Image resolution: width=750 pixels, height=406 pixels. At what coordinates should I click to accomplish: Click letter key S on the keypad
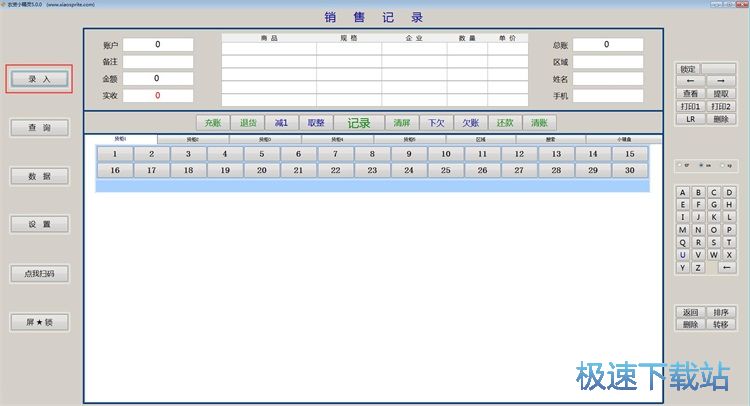pyautogui.click(x=714, y=242)
